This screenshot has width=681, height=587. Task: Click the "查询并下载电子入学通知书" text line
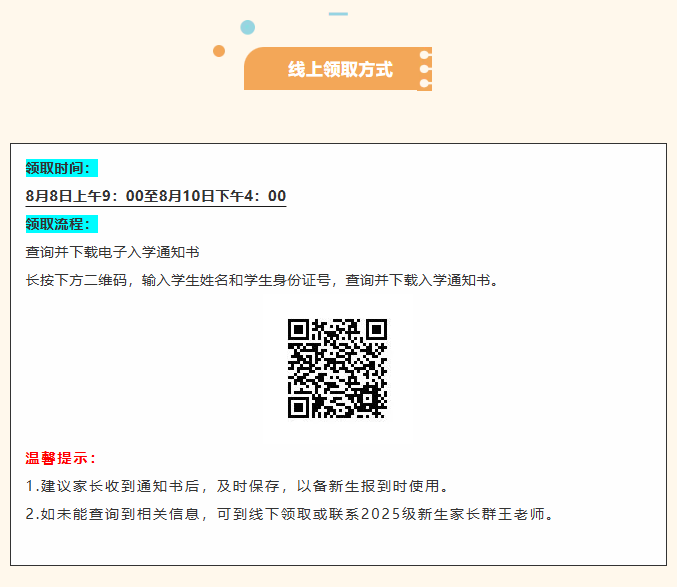pos(112,252)
